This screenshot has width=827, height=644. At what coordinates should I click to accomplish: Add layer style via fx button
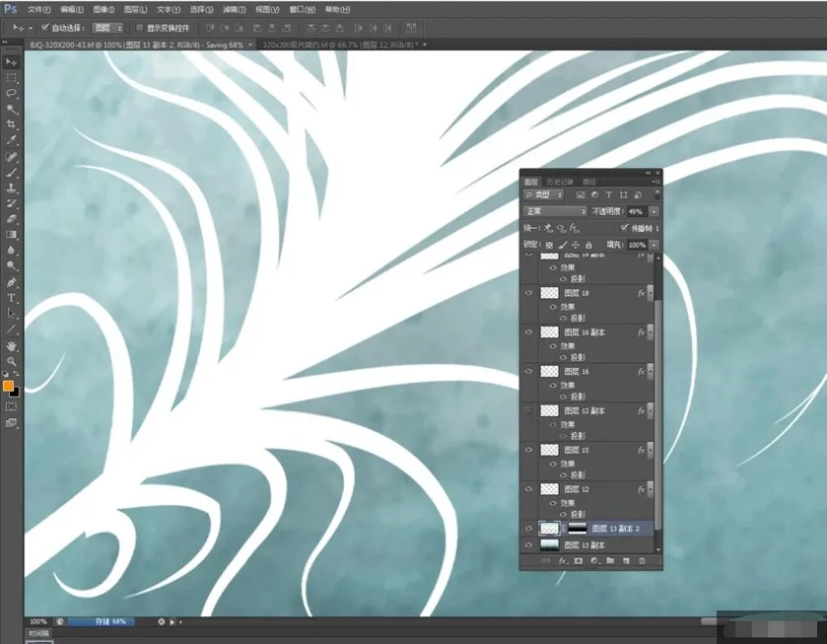click(562, 561)
